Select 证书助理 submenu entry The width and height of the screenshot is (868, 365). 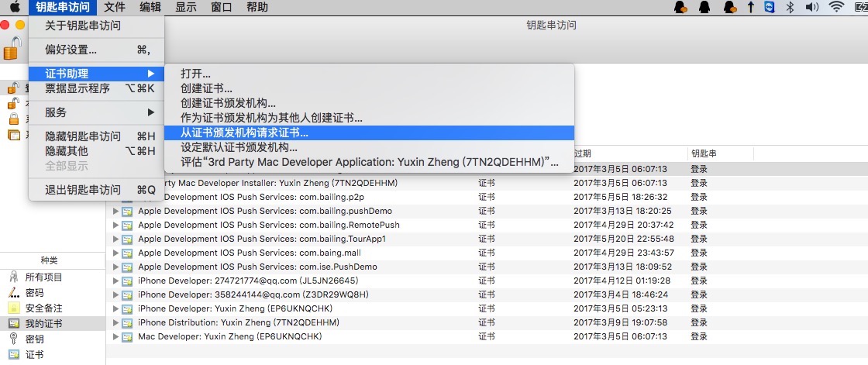[x=96, y=74]
